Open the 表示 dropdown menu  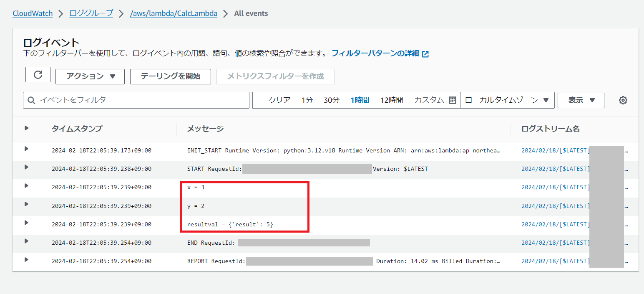click(x=581, y=100)
